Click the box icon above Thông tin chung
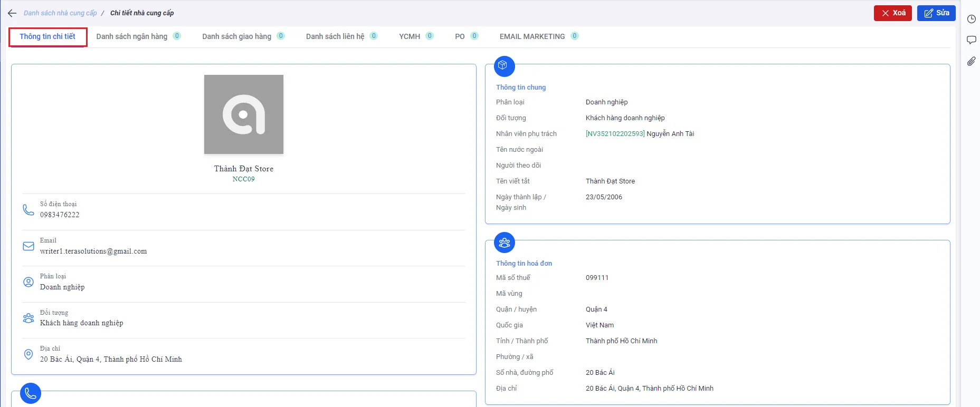 tap(504, 66)
